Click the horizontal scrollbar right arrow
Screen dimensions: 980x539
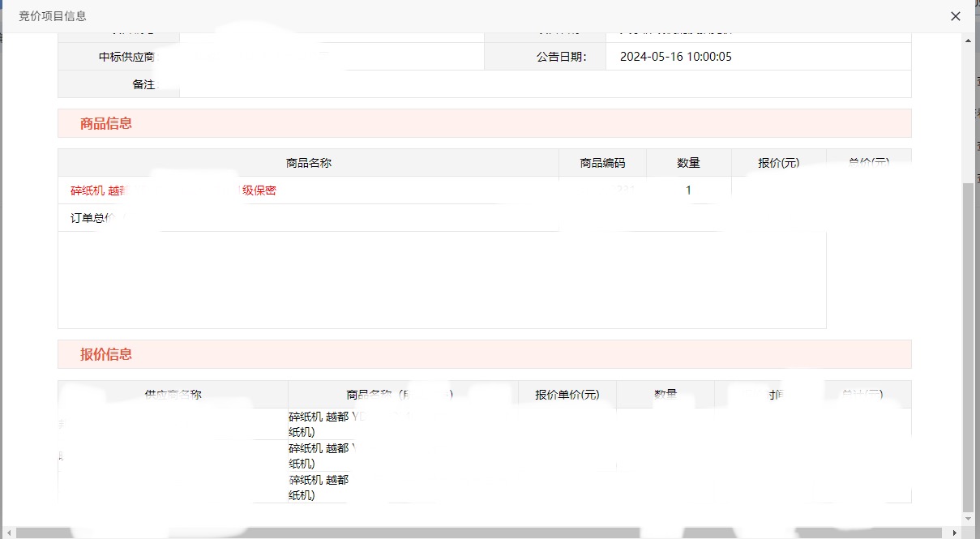[x=955, y=533]
